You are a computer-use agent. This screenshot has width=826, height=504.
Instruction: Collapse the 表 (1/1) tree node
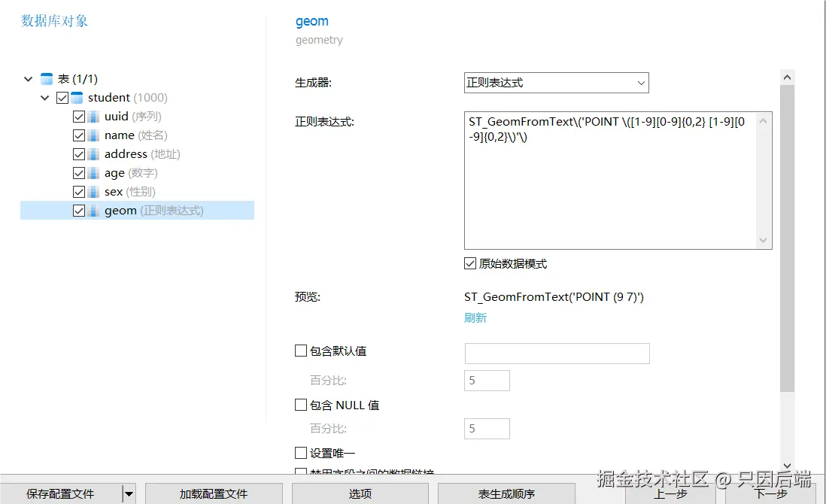[28, 78]
